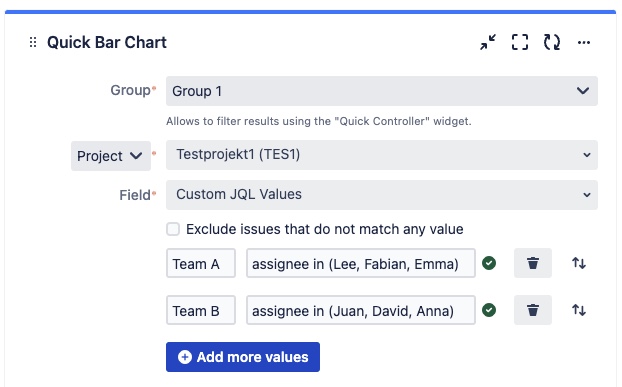622x387 pixels.
Task: Grab the widget drag handle icon
Action: 33,42
